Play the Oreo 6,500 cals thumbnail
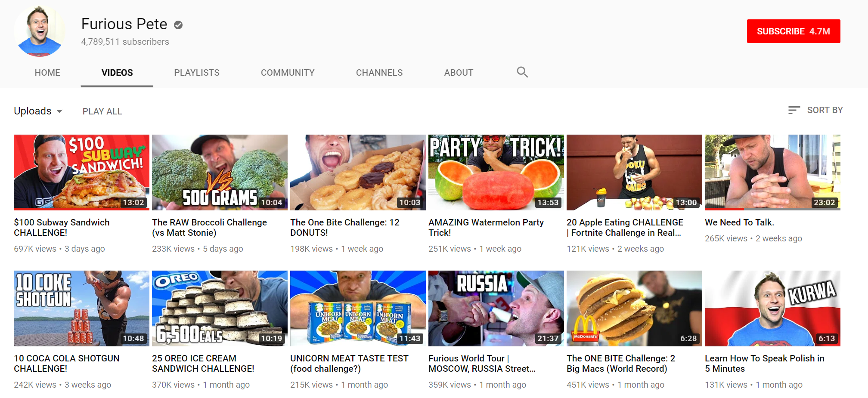Image resolution: width=868 pixels, height=398 pixels. [x=220, y=308]
